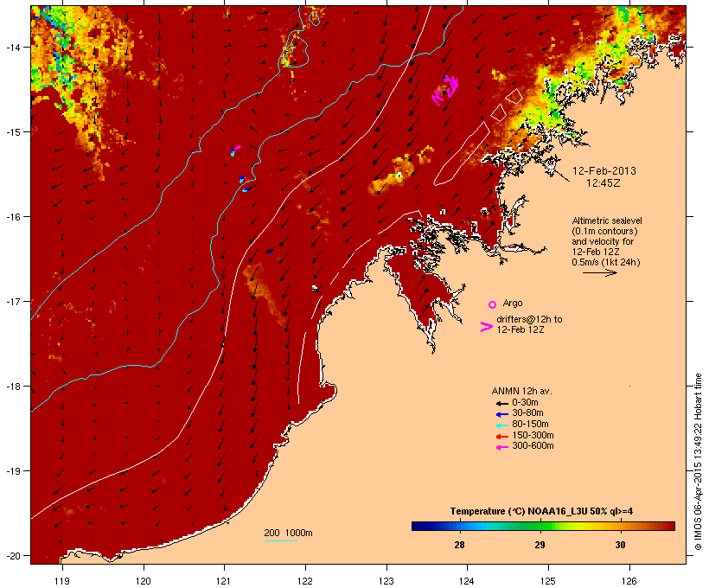Click latitude axis label -17

point(12,301)
